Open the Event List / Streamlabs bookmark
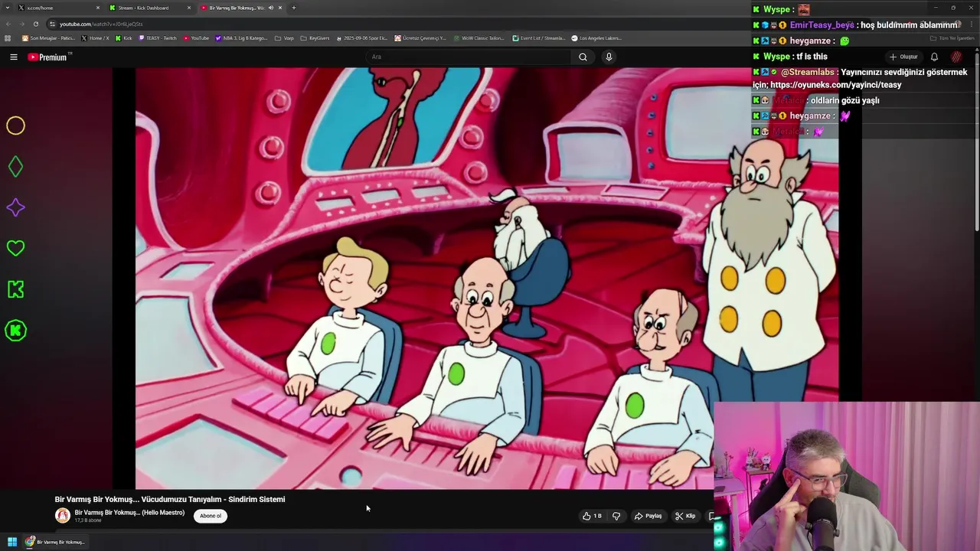980x551 pixels. (539, 38)
